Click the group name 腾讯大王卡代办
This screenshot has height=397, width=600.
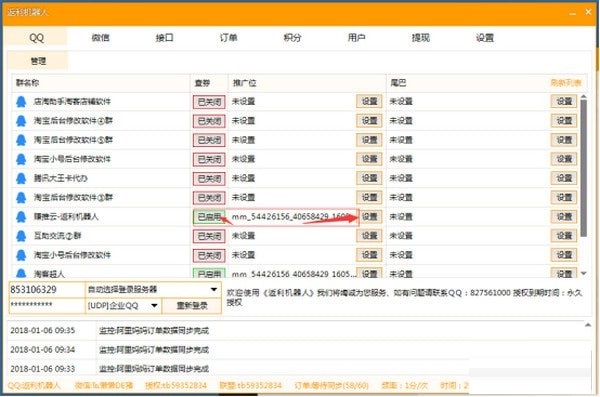click(60, 178)
